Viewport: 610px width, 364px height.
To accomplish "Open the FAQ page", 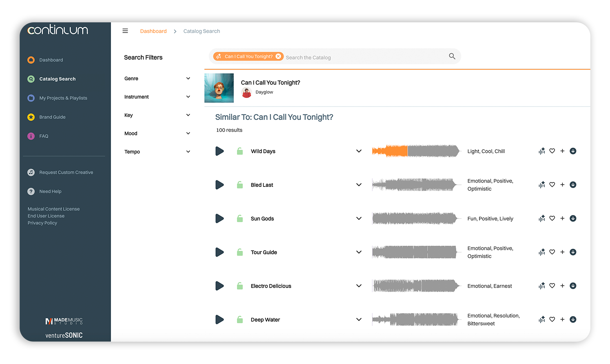I will pos(38,136).
